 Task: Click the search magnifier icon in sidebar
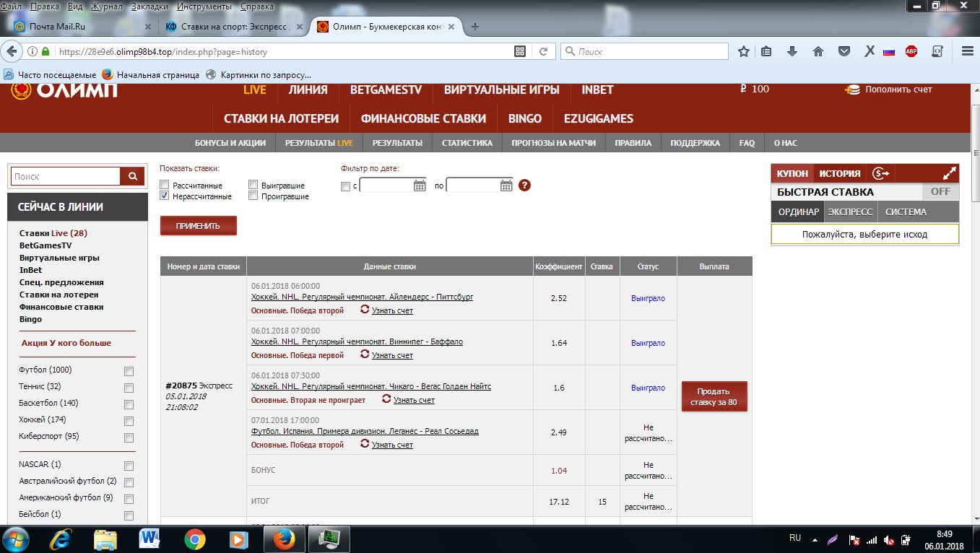(133, 175)
